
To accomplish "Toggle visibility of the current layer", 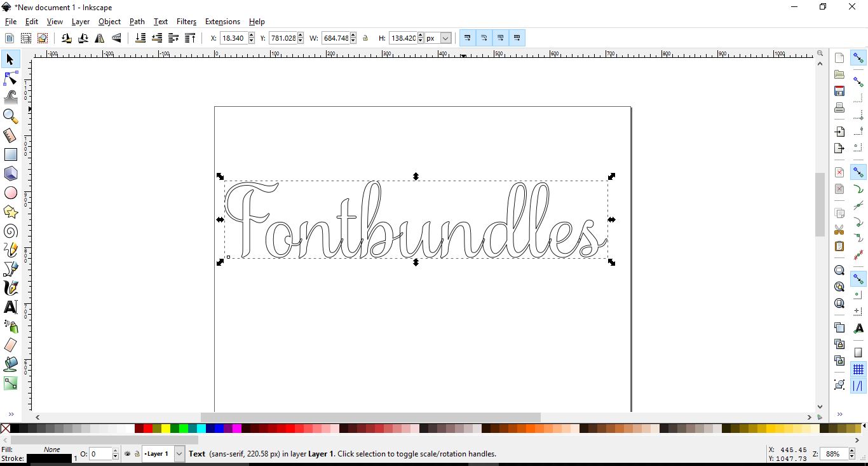I will pyautogui.click(x=126, y=454).
